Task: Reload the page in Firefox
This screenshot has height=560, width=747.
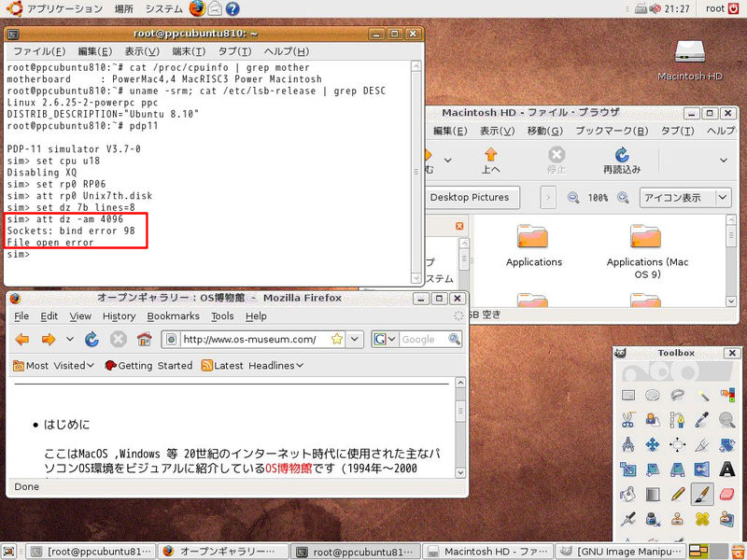Action: point(92,340)
